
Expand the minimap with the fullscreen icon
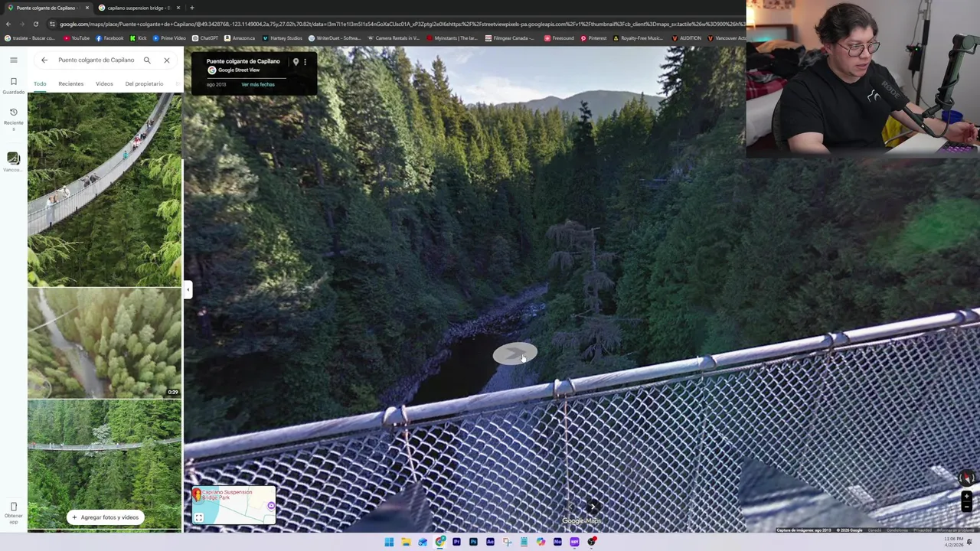point(198,518)
